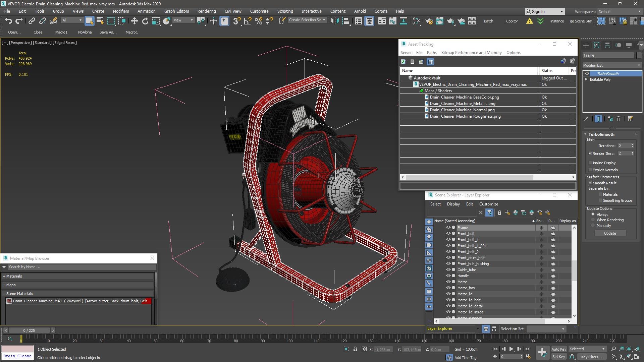Click the yellow warning triangle icon

(529, 21)
